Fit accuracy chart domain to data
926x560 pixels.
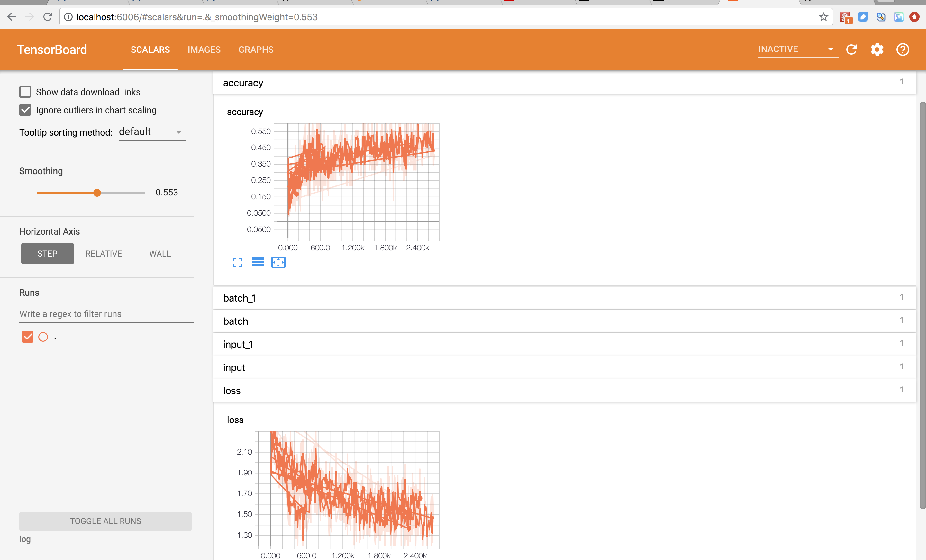click(x=278, y=262)
